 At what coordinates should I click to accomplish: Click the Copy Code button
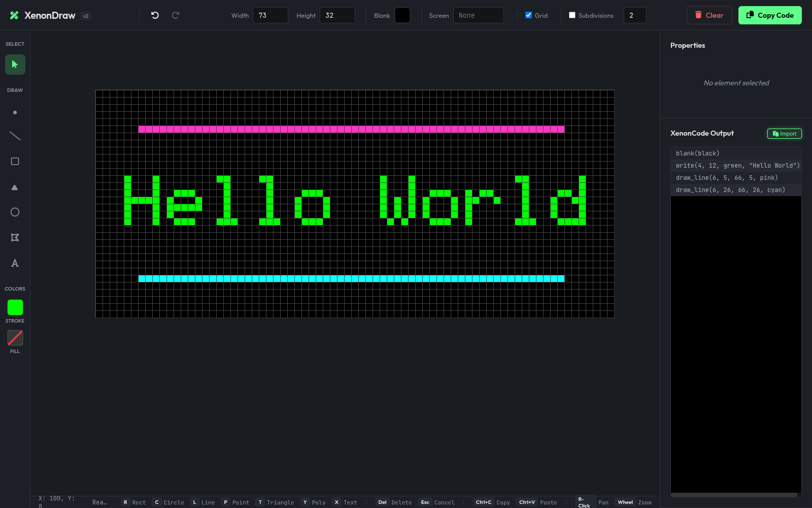tap(770, 15)
